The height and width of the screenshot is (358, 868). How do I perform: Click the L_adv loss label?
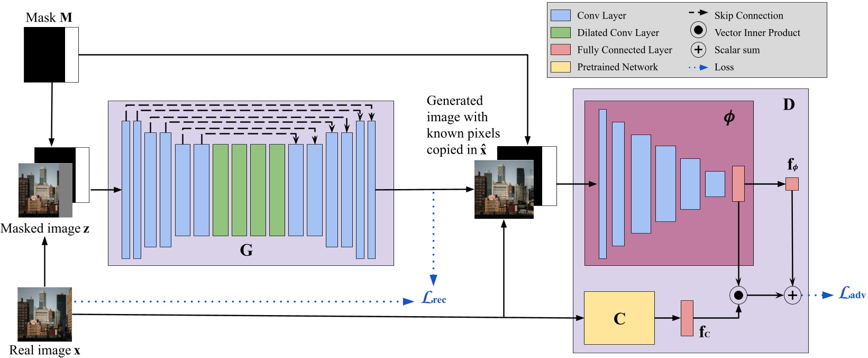[x=852, y=294]
